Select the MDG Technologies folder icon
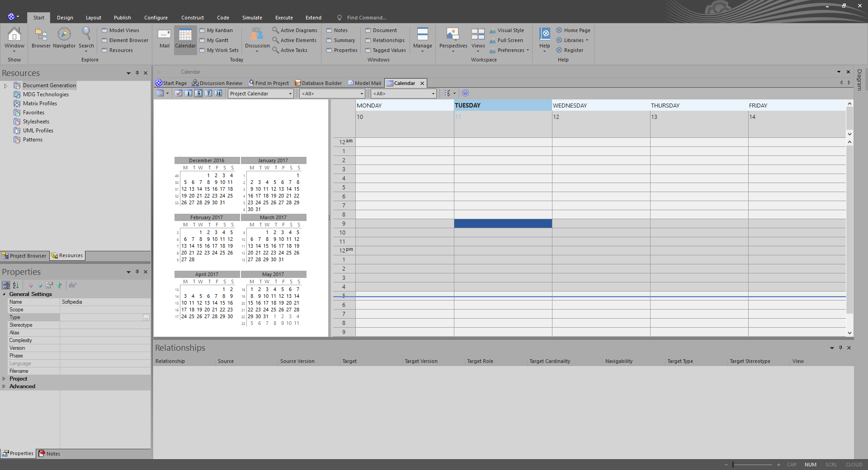868x470 pixels. (17, 94)
